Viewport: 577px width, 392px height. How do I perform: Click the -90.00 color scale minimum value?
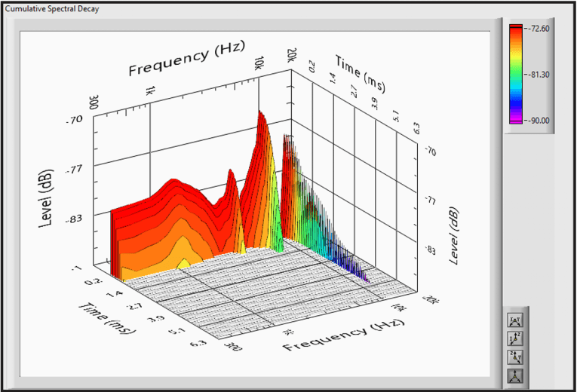pos(539,120)
